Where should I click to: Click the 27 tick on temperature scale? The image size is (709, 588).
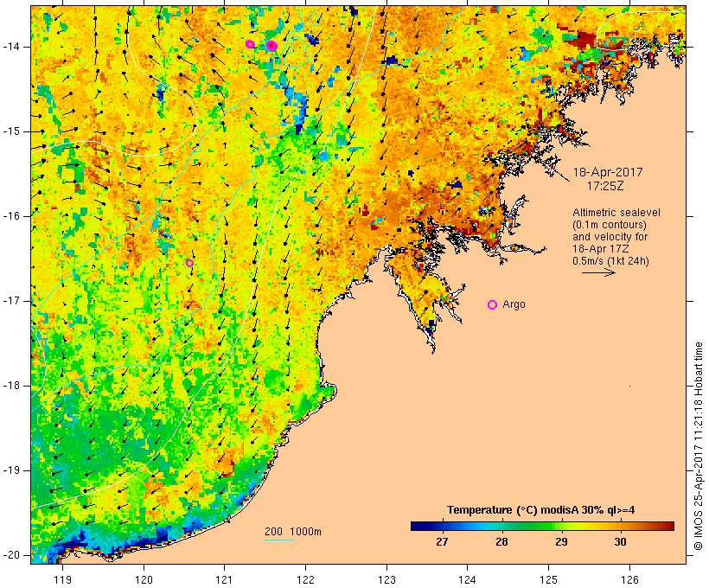pyautogui.click(x=442, y=541)
